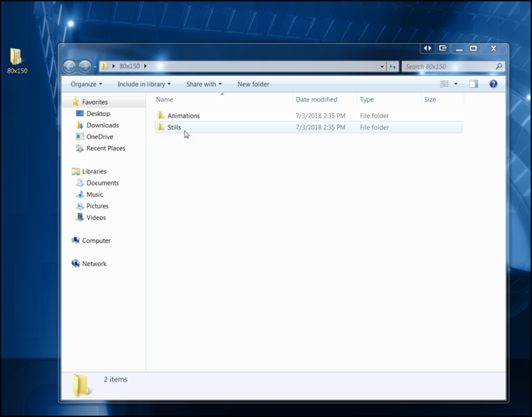Open OneDrive in Favorites

tap(100, 137)
